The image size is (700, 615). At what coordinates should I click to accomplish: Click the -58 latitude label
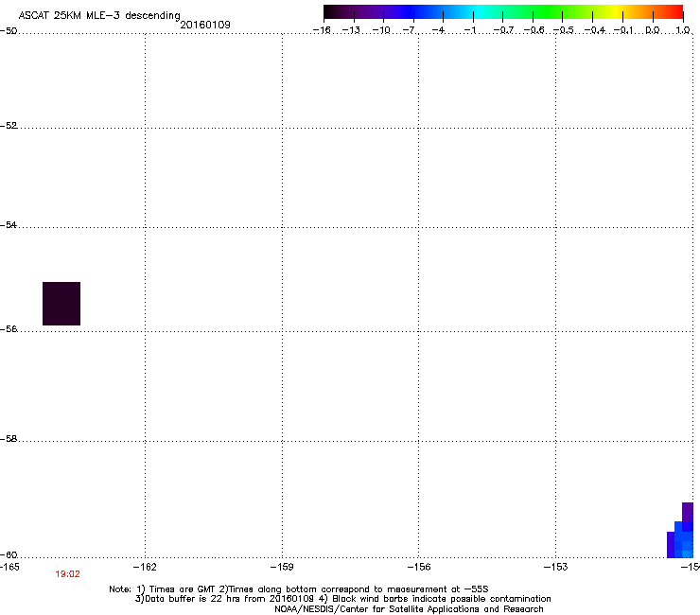9,439
